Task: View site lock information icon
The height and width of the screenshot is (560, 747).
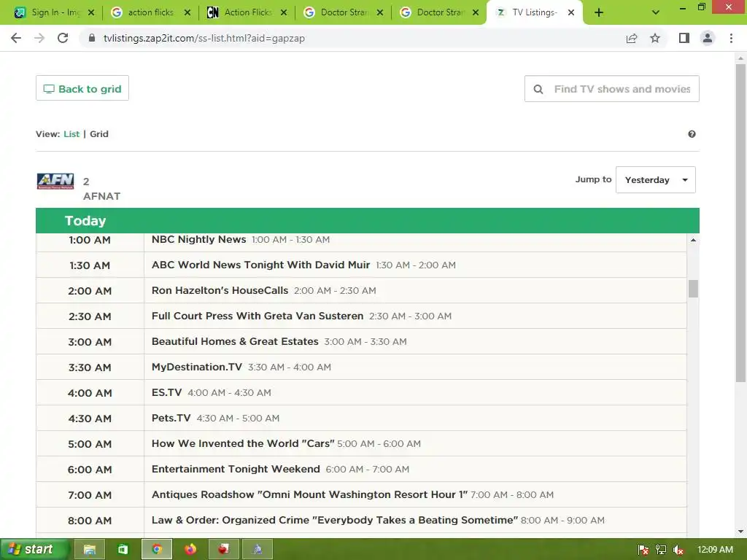Action: pyautogui.click(x=92, y=38)
